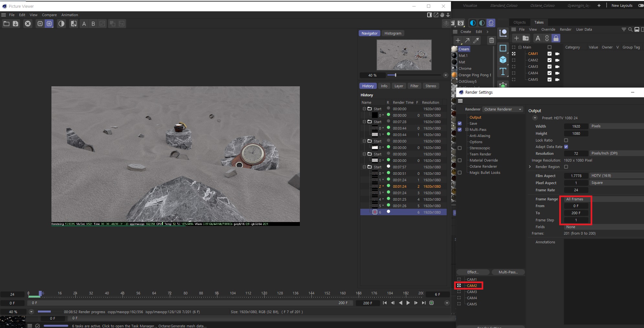Click the green chip render icon beside playback controls

(x=431, y=303)
